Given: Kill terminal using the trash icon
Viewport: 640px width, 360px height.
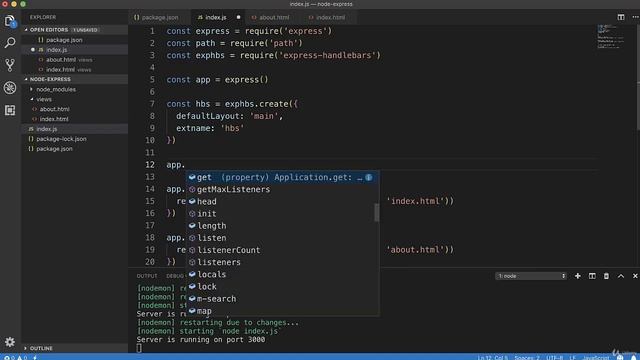Looking at the screenshot, I should tap(606, 276).
